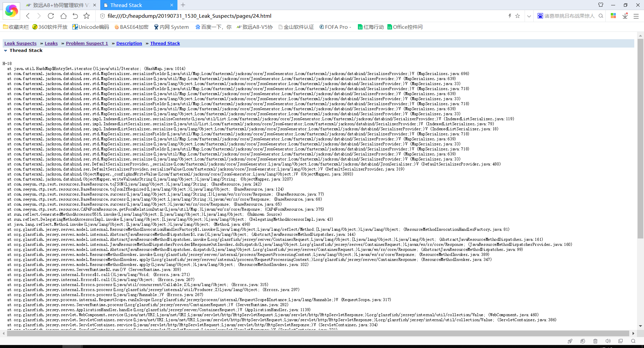The width and height of the screenshot is (644, 348).
Task: Click the ApplicationHandler.handle stack line
Action: 159,310
